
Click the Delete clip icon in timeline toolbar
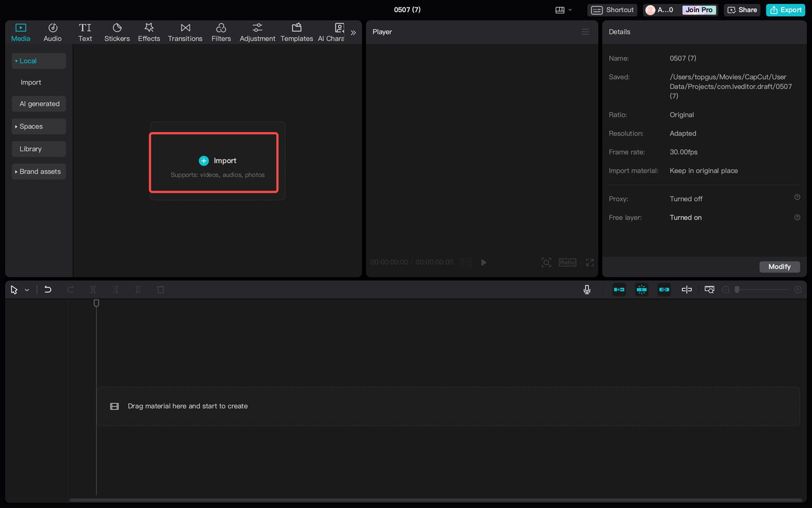coord(160,290)
